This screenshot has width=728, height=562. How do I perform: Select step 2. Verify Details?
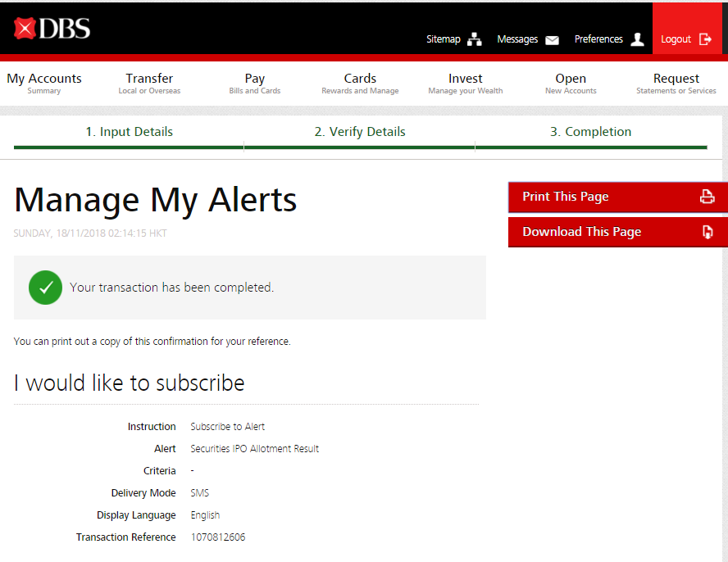point(359,132)
